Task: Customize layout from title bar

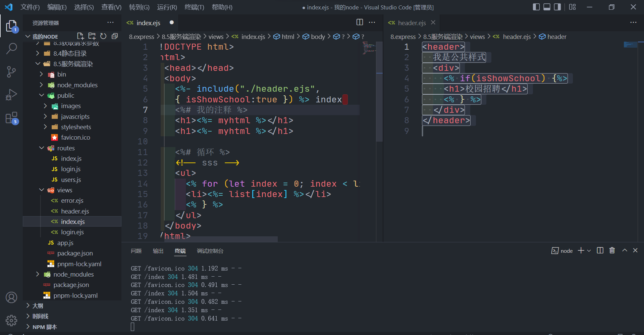Action: 573,7
